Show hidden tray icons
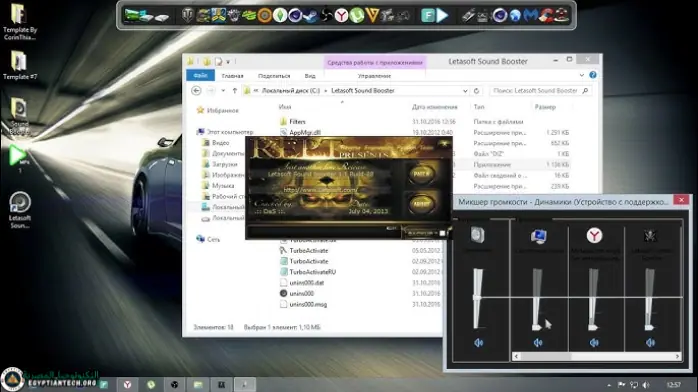This screenshot has width=698, height=392. pyautogui.click(x=609, y=385)
